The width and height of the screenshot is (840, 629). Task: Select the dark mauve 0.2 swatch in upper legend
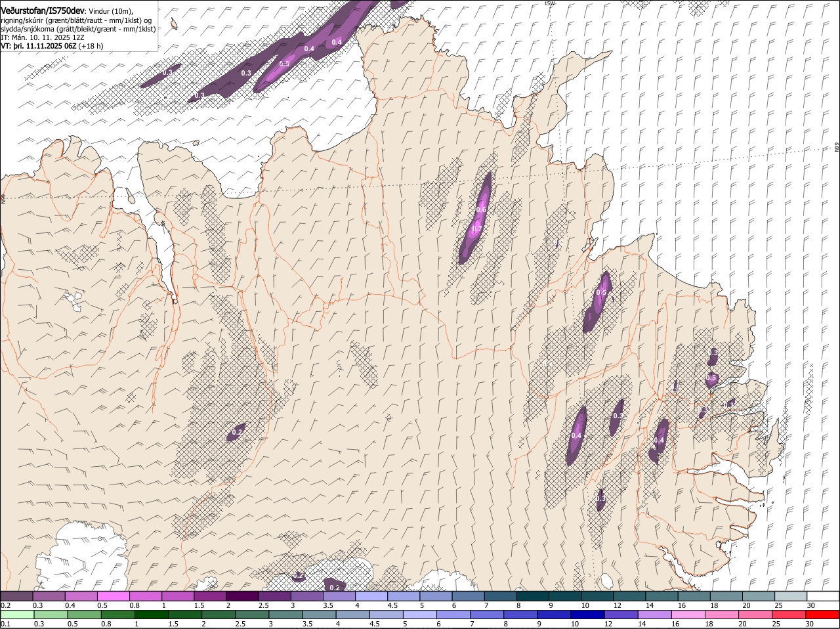16,596
